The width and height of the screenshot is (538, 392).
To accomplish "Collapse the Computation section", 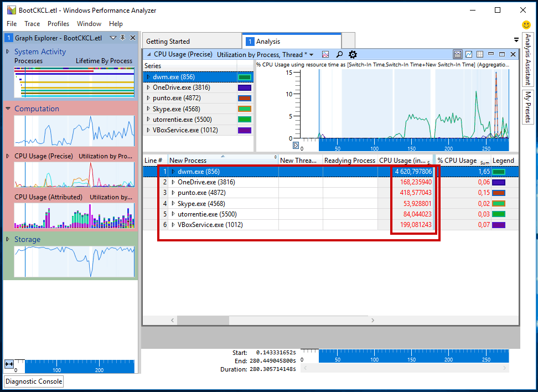I will click(8, 109).
